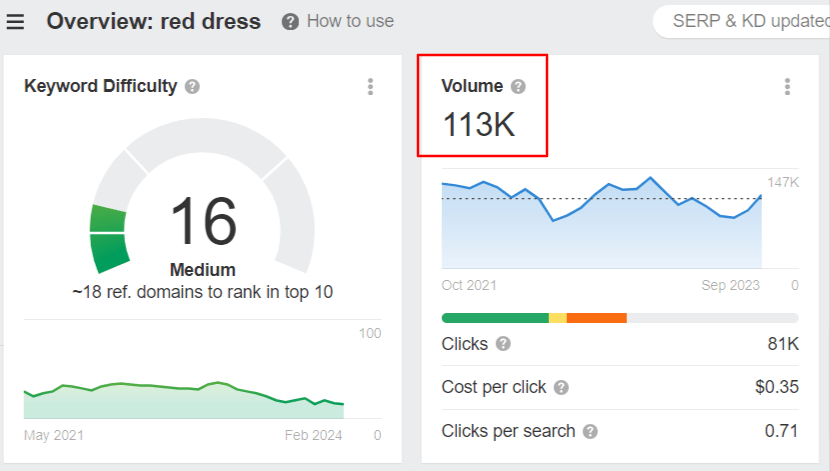
Task: Click the volume trend chart peak
Action: pyautogui.click(x=651, y=178)
